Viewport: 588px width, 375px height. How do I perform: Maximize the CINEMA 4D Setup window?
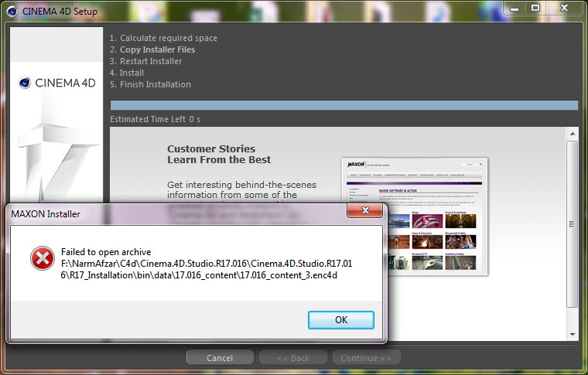tap(535, 9)
